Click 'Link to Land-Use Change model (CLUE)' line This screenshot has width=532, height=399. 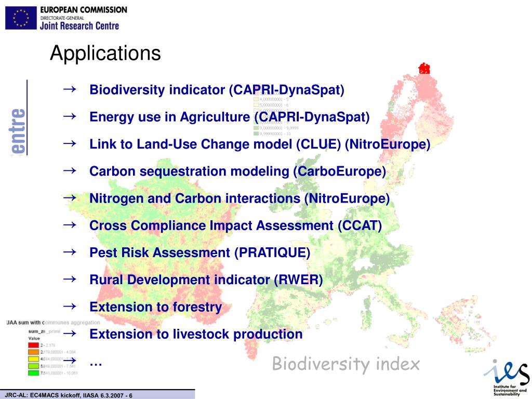point(260,144)
